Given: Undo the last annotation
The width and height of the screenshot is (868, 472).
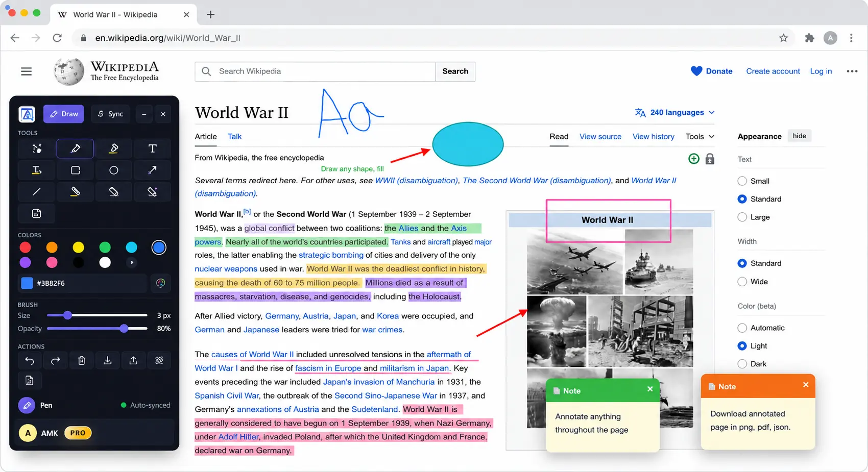Looking at the screenshot, I should click(x=30, y=361).
